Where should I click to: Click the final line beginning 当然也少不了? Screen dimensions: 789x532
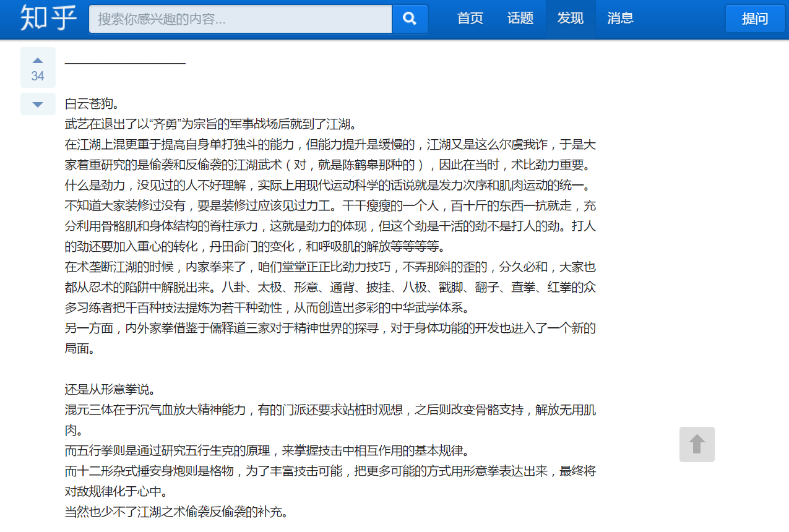point(176,512)
